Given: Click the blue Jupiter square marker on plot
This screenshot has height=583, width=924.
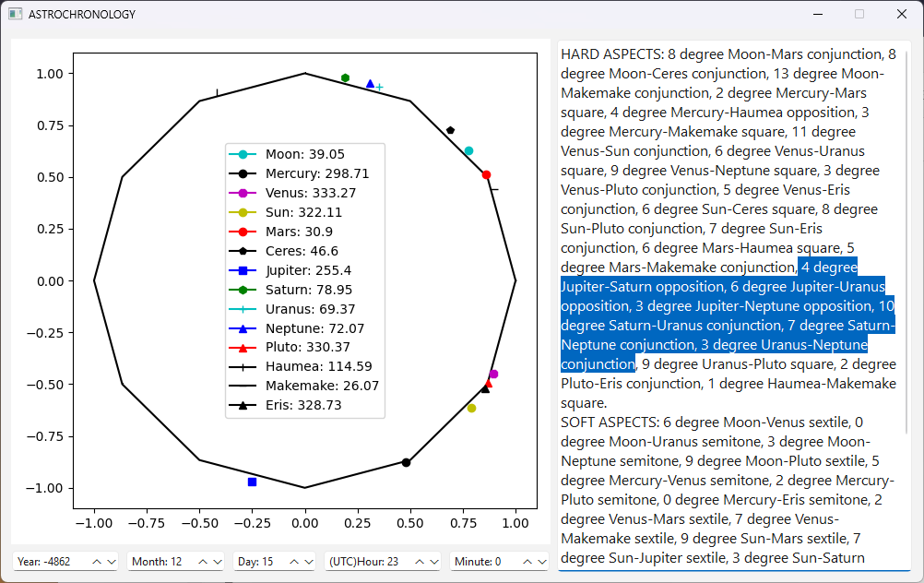Looking at the screenshot, I should (253, 482).
